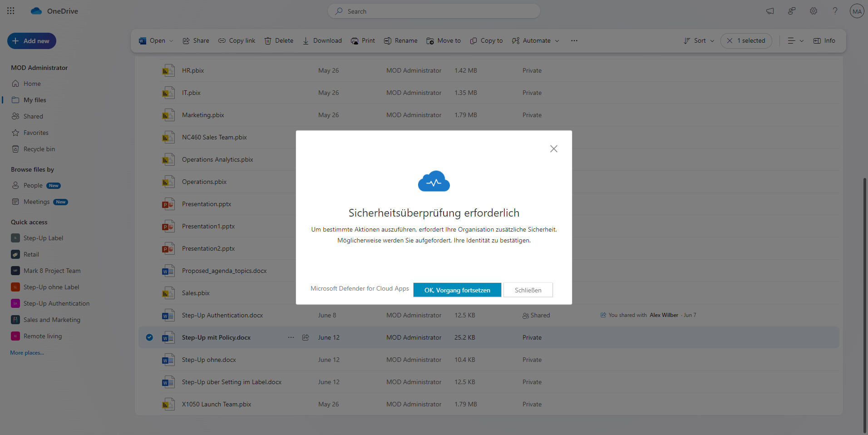Click the Word icon of Step-Up ohne.docx
The image size is (868, 435).
point(168,360)
